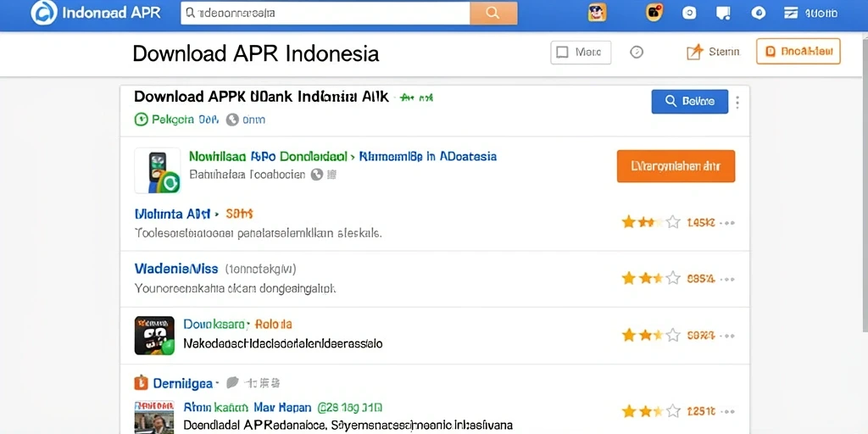This screenshot has width=868, height=434.
Task: Click the orange "Roloda" label
Action: pos(273,324)
